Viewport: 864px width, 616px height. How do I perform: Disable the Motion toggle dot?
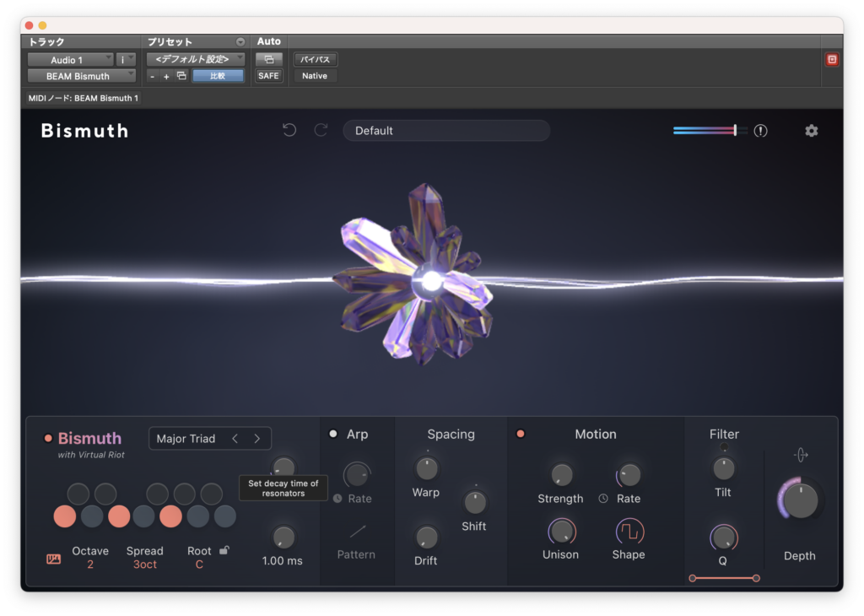click(x=520, y=435)
